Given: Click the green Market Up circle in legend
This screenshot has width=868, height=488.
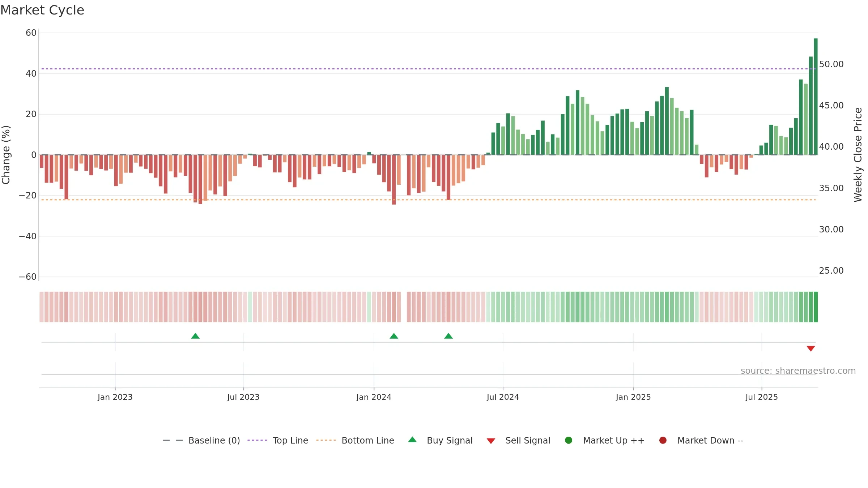Looking at the screenshot, I should [x=569, y=440].
